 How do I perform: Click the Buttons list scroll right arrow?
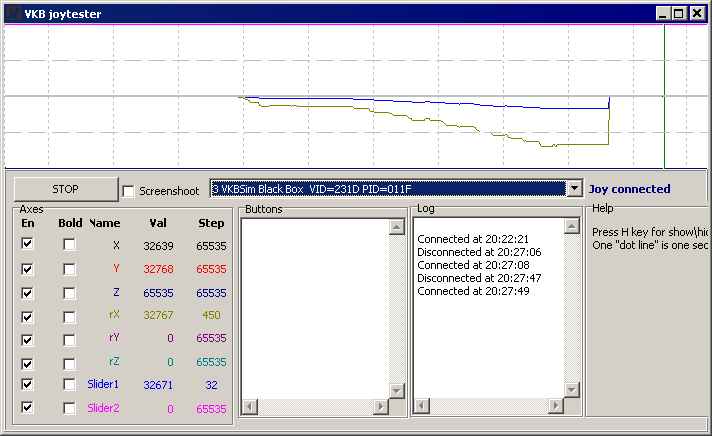(381, 406)
